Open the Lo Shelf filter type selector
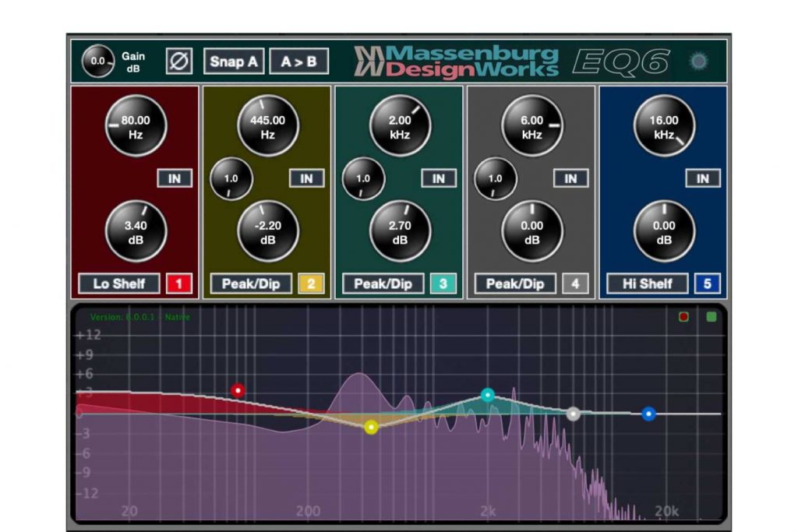Image resolution: width=798 pixels, height=532 pixels. (x=119, y=284)
